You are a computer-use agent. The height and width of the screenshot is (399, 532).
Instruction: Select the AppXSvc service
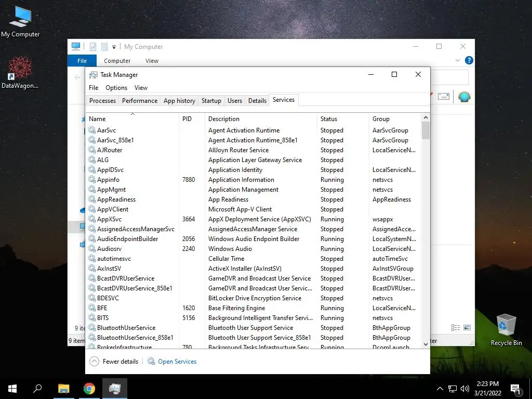click(253, 219)
